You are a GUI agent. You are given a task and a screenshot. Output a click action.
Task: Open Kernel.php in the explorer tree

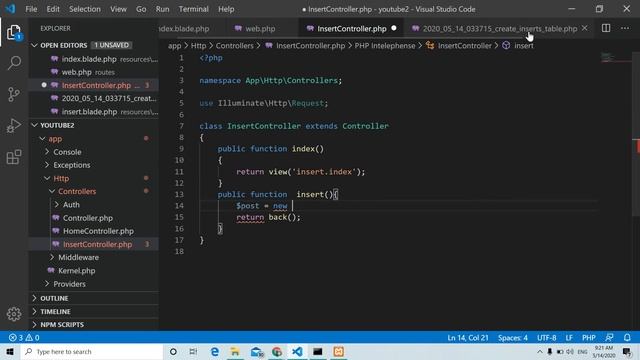(x=76, y=271)
